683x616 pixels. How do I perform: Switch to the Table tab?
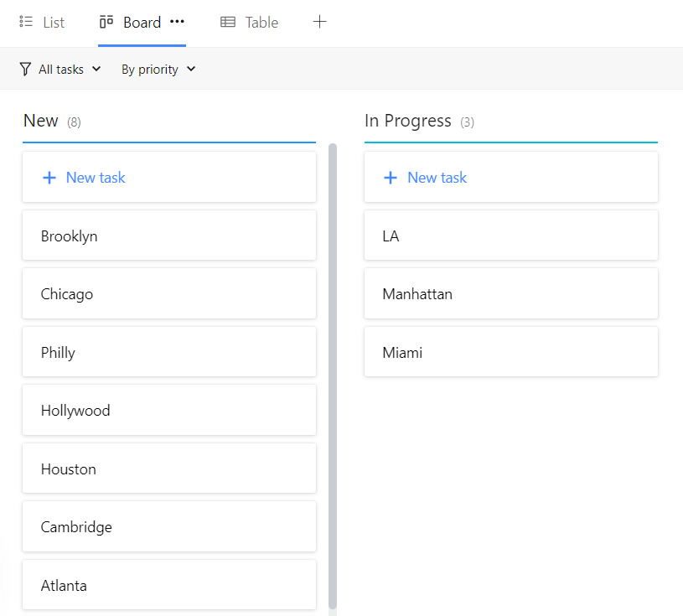(249, 23)
